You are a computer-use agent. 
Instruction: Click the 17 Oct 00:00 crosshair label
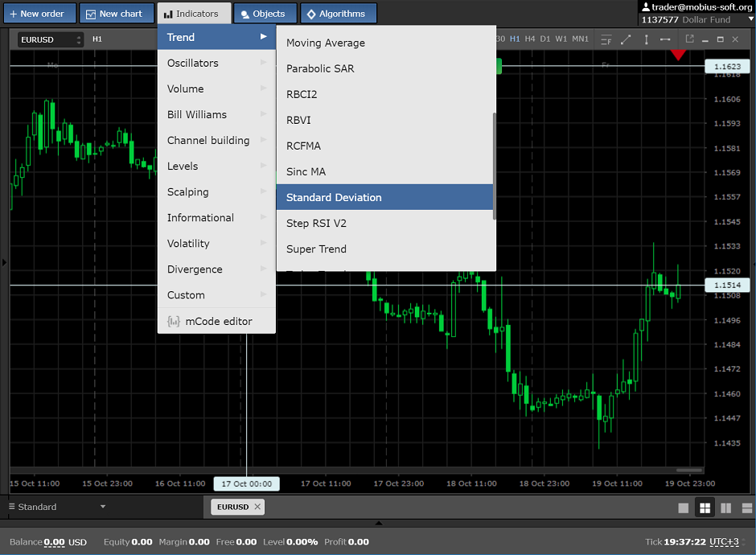coord(246,483)
